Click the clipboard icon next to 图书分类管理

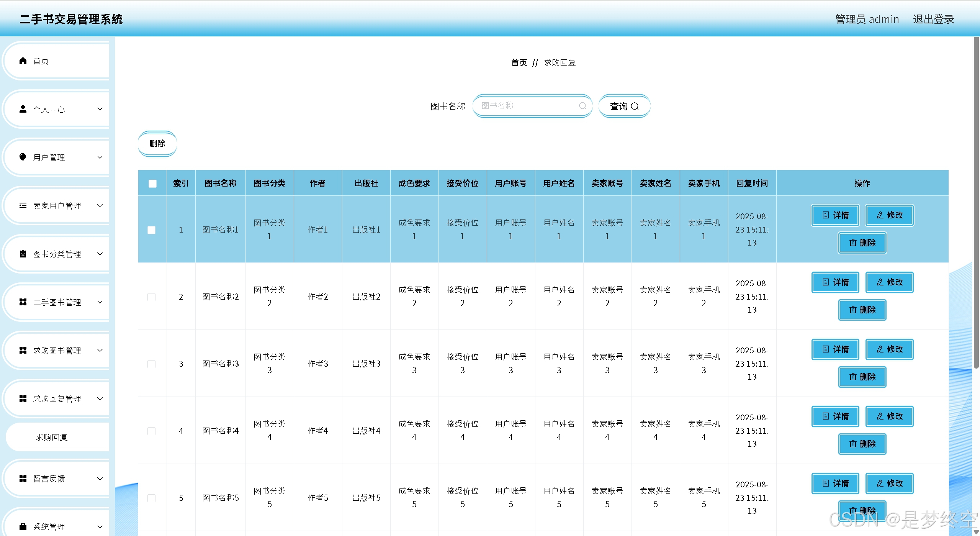(23, 254)
